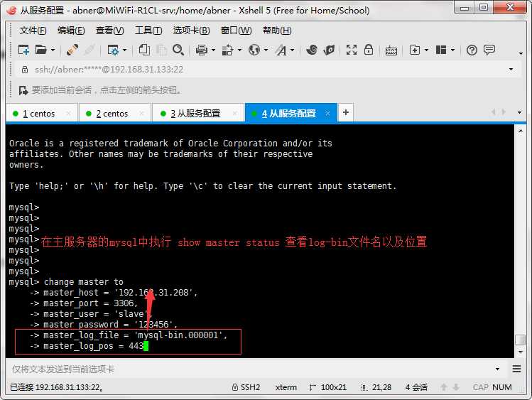Open the 编辑(E) menu
532x400 pixels.
[x=71, y=31]
